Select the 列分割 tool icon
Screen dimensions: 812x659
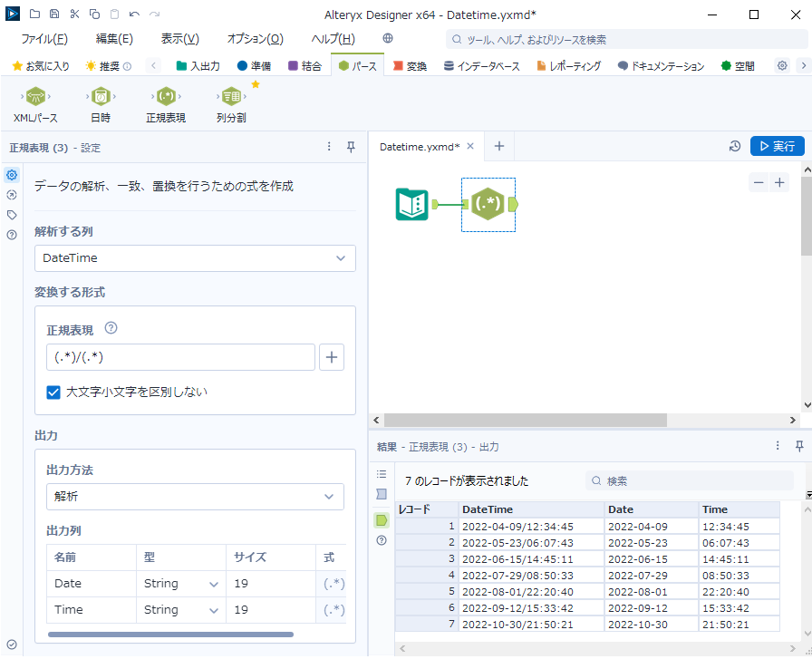click(231, 98)
